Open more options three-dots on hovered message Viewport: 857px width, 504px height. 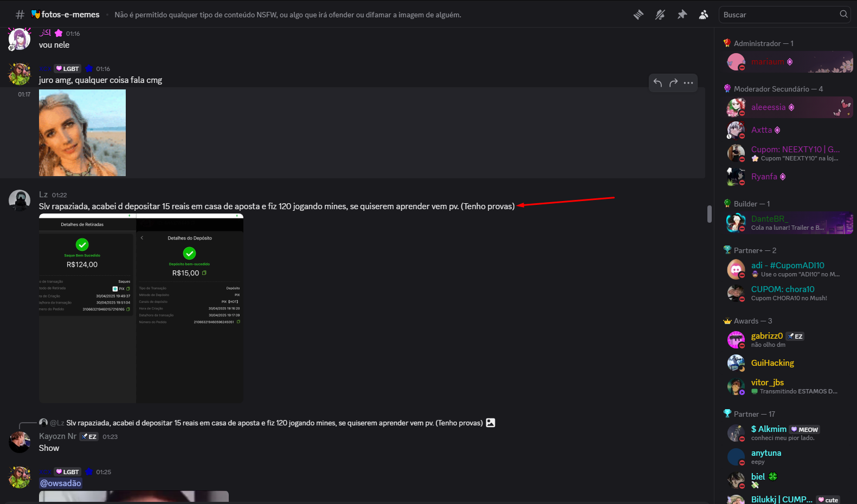tap(688, 83)
